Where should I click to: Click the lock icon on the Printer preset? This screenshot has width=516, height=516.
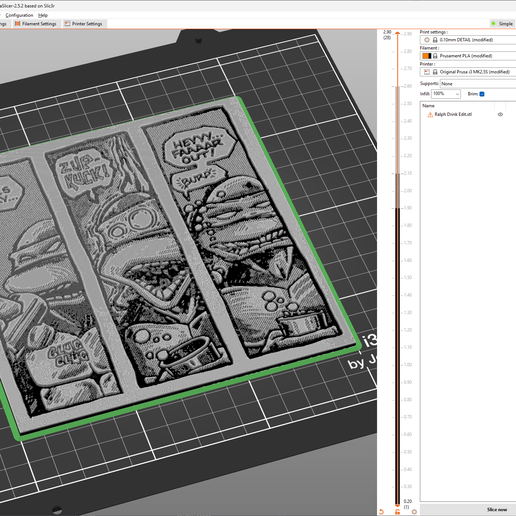[x=435, y=72]
